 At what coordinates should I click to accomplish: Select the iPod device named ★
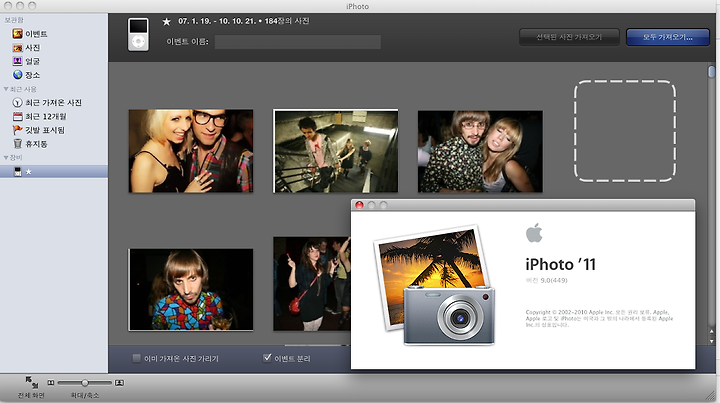pyautogui.click(x=54, y=172)
